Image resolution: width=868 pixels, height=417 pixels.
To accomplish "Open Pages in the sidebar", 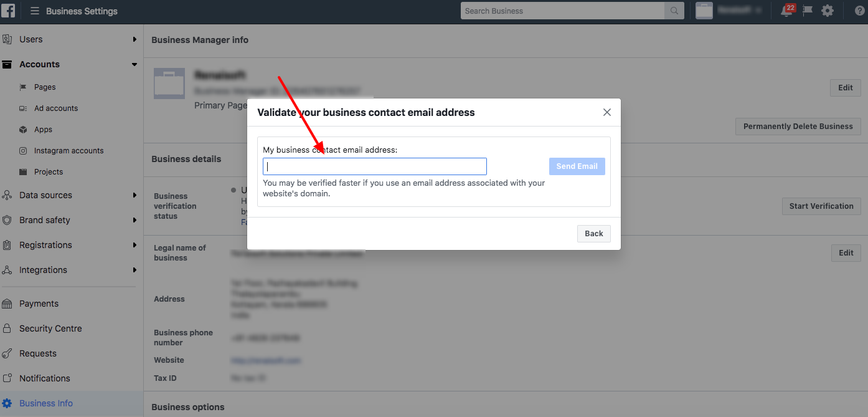I will 45,87.
